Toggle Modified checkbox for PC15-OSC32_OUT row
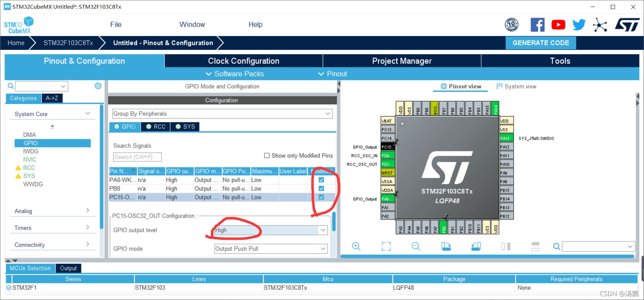 [x=321, y=197]
